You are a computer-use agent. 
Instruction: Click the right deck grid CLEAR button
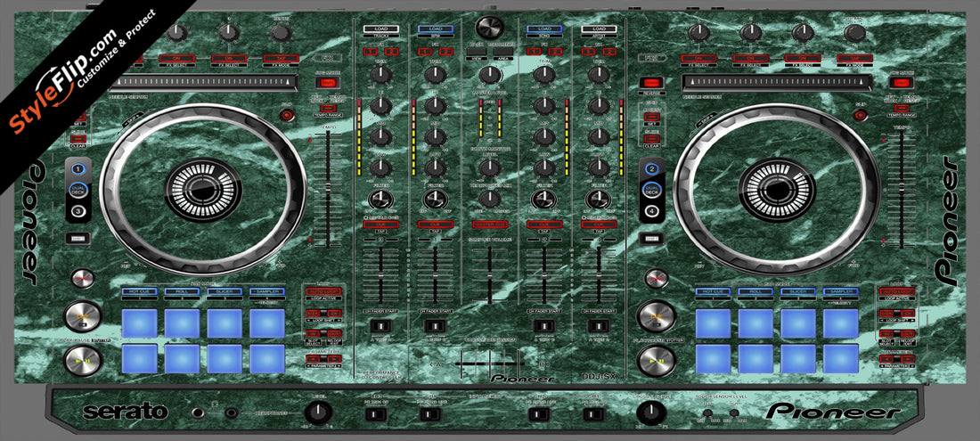coord(651,138)
